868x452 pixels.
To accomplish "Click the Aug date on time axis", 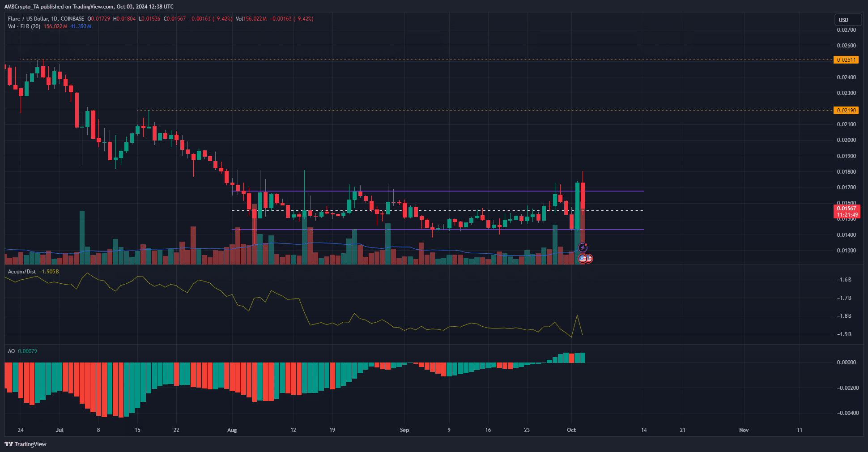I will 232,430.
